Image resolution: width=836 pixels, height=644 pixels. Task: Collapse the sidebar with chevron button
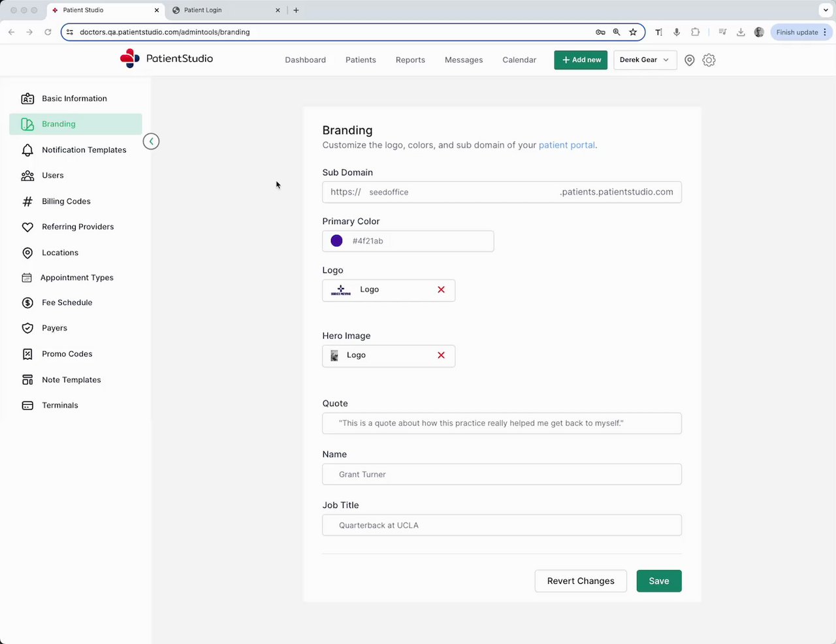[x=151, y=141]
